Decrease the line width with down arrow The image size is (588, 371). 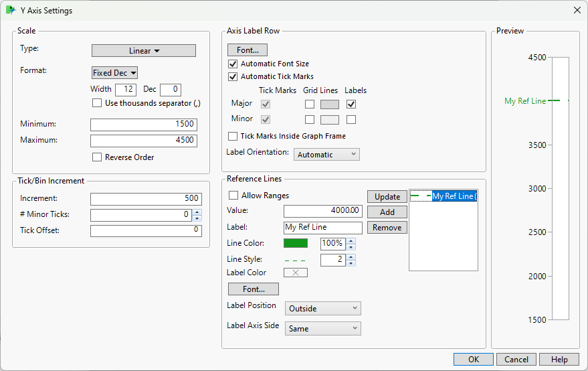pyautogui.click(x=351, y=263)
